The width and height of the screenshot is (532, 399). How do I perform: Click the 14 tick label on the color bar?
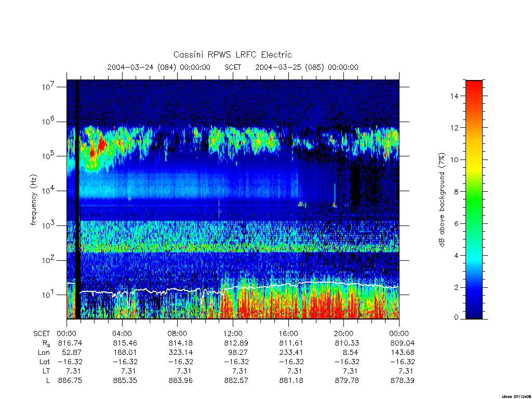[x=454, y=96]
